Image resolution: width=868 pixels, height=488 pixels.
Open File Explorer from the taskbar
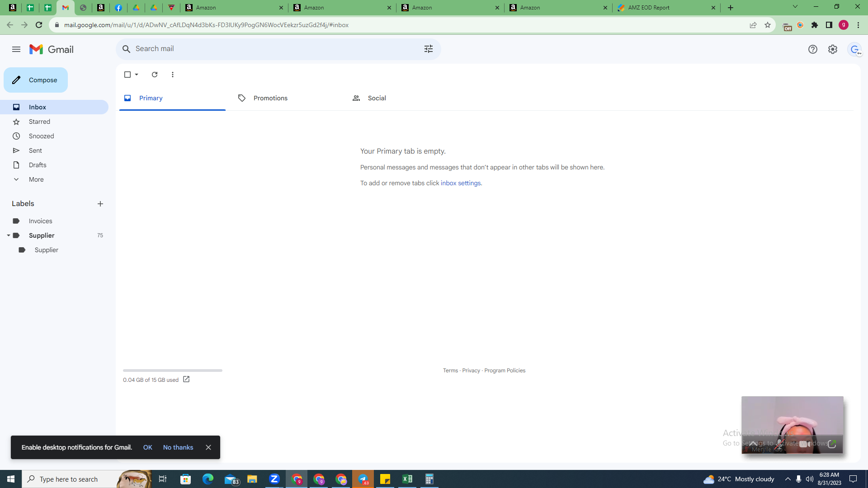point(252,479)
